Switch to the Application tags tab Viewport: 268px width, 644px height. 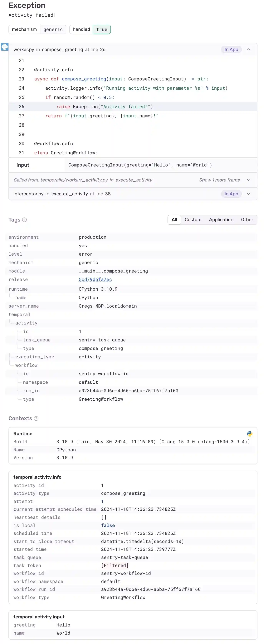(x=221, y=220)
